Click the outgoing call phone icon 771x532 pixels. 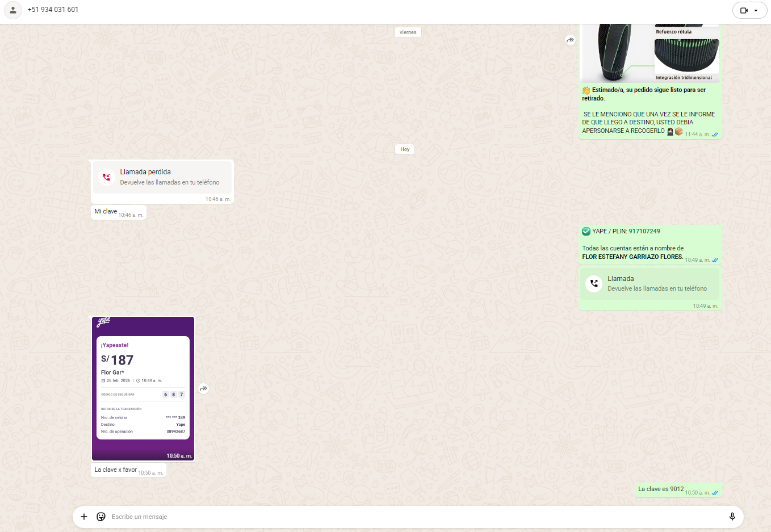click(x=594, y=283)
